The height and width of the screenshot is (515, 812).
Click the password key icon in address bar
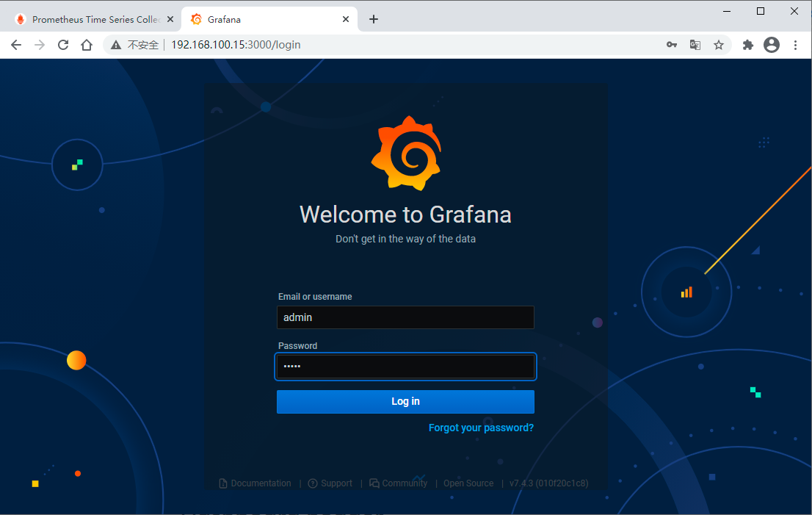671,45
